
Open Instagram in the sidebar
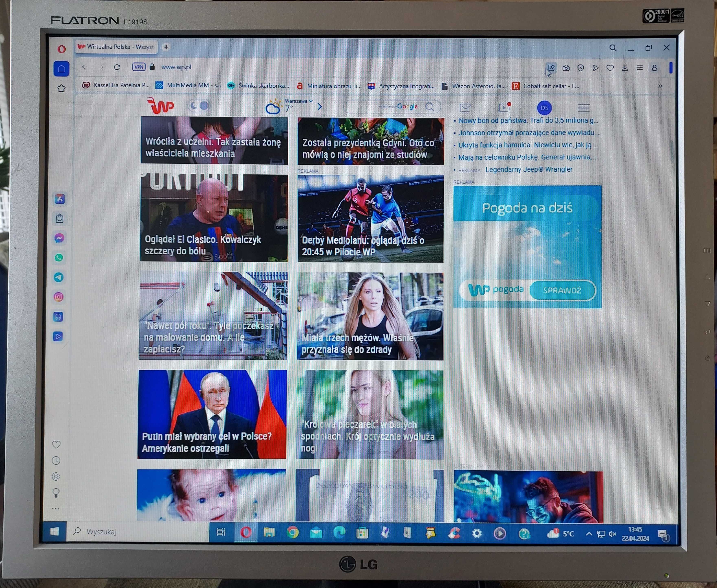point(59,297)
